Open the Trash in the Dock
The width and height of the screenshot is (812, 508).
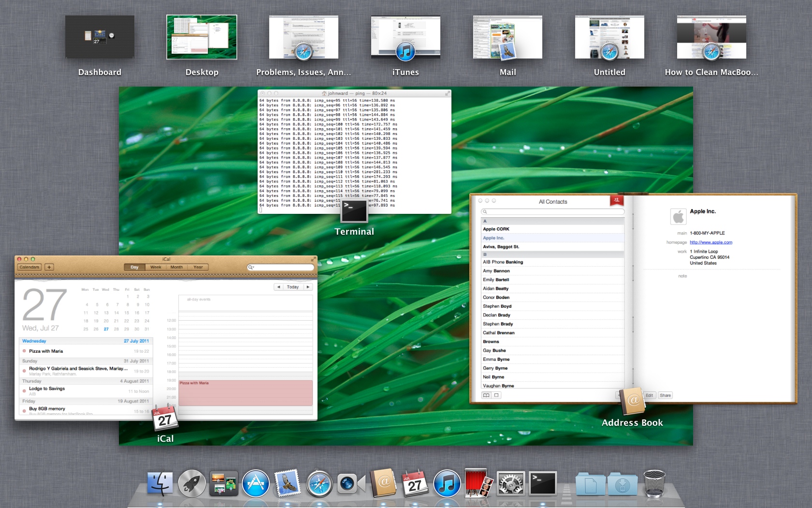click(x=654, y=484)
